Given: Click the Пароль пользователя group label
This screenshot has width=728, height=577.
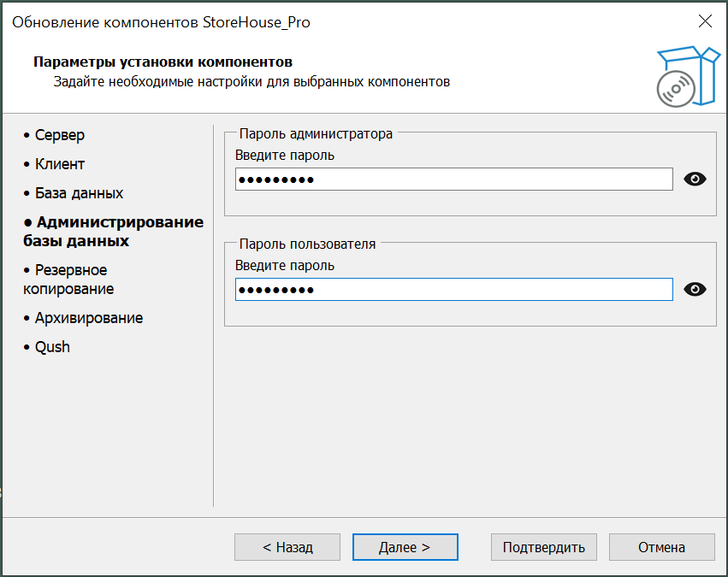Looking at the screenshot, I should (307, 244).
